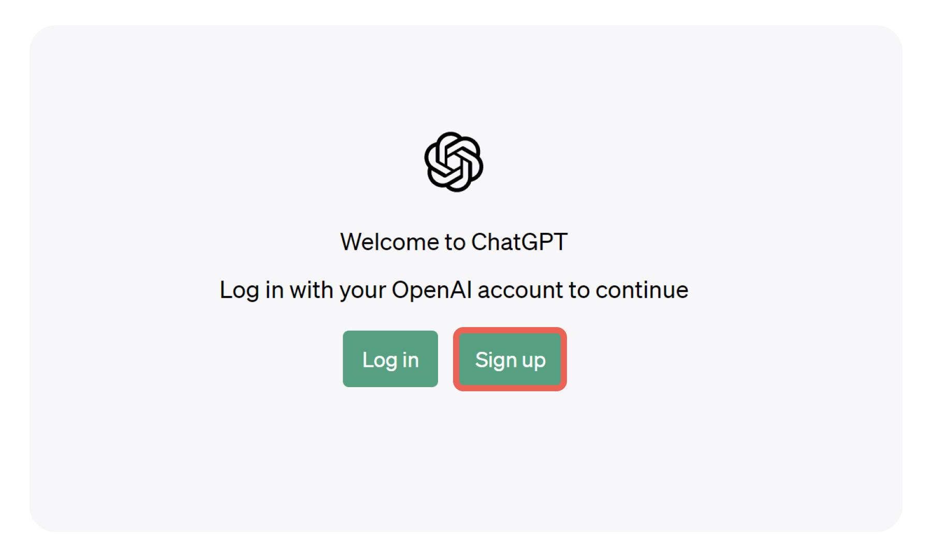Click the OpenAI knot logo

[x=454, y=162]
